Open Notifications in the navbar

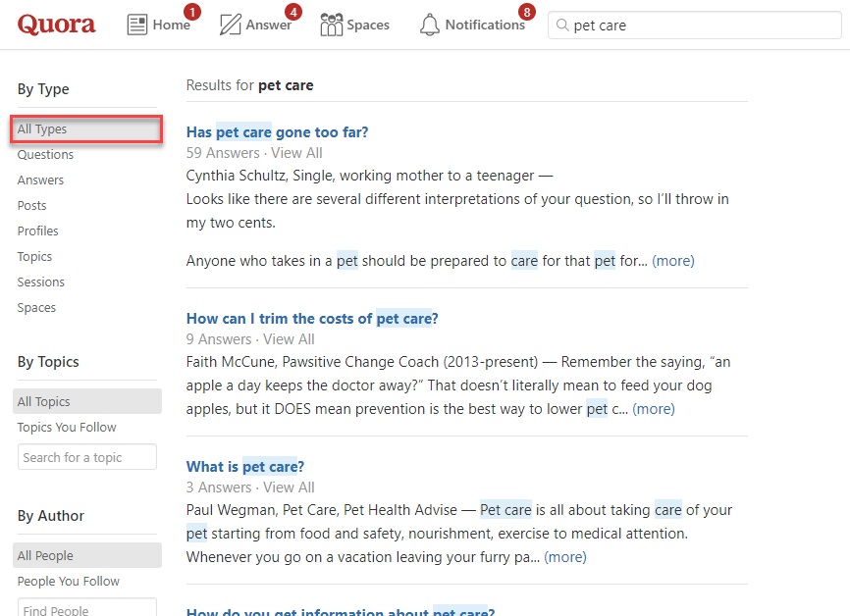tap(472, 25)
